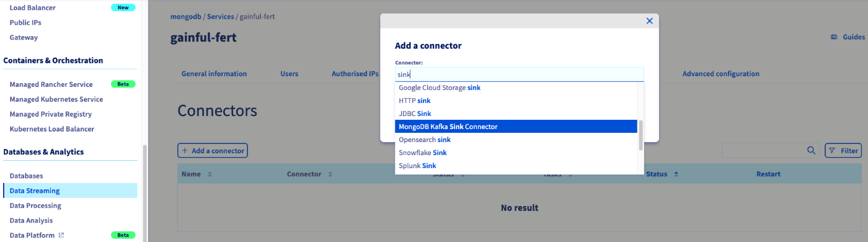The image size is (868, 242).
Task: Open Public IPs in sidebar
Action: pos(25,22)
